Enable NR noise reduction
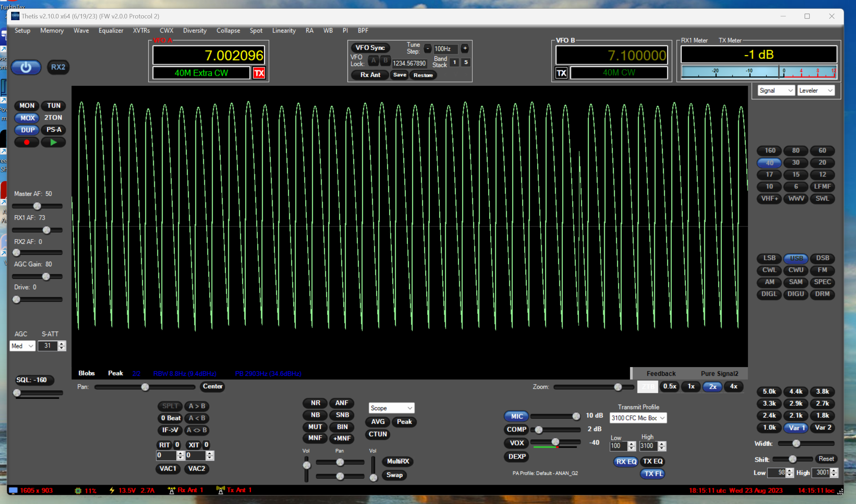This screenshot has height=504, width=856. (315, 403)
